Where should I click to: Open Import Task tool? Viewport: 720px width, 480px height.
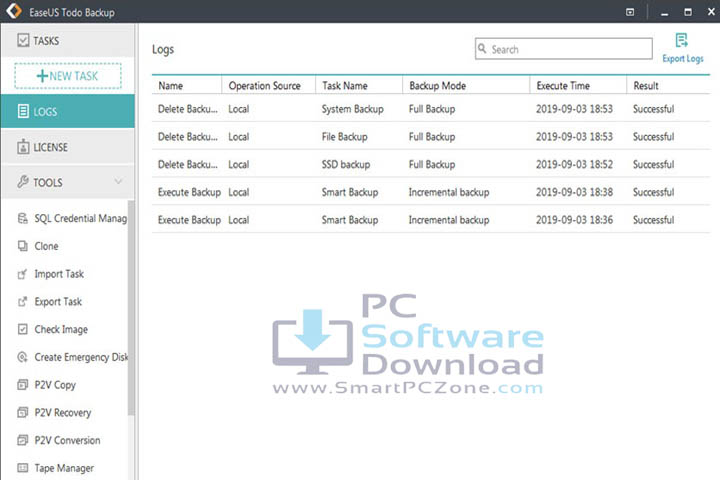coord(59,274)
